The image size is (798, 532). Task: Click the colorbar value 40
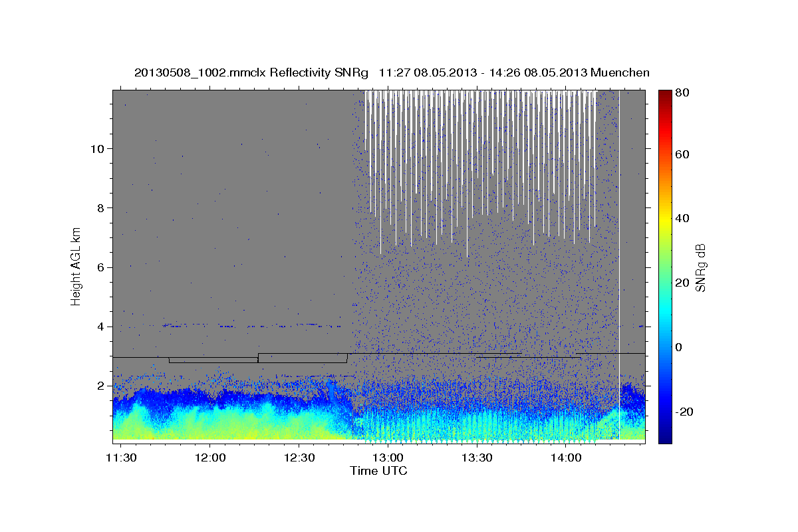[x=683, y=218]
